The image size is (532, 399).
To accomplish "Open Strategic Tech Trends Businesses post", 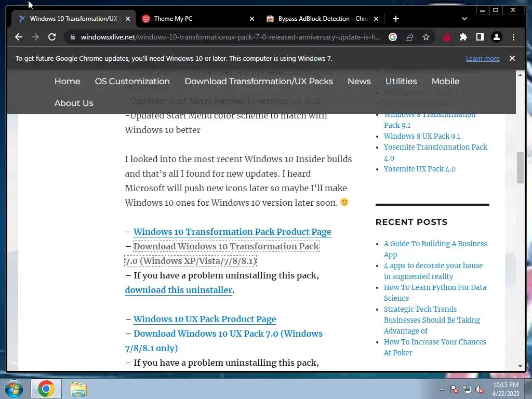I will [432, 320].
